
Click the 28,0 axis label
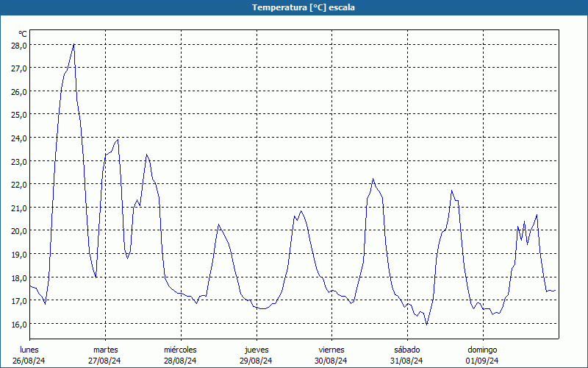click(19, 46)
